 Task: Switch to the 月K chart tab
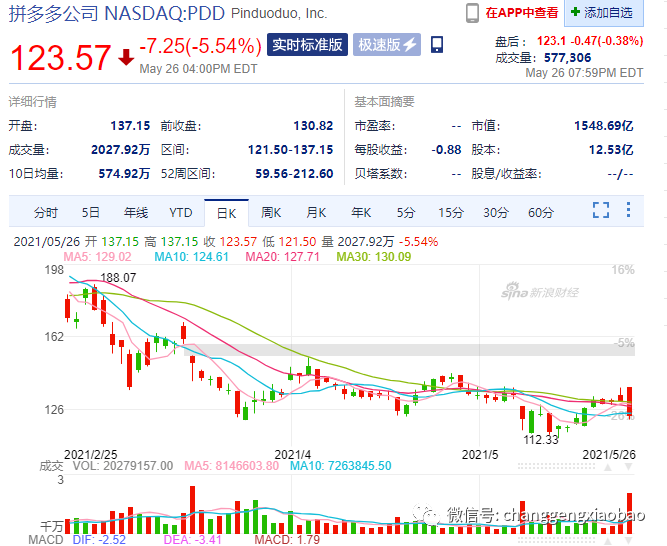[316, 212]
